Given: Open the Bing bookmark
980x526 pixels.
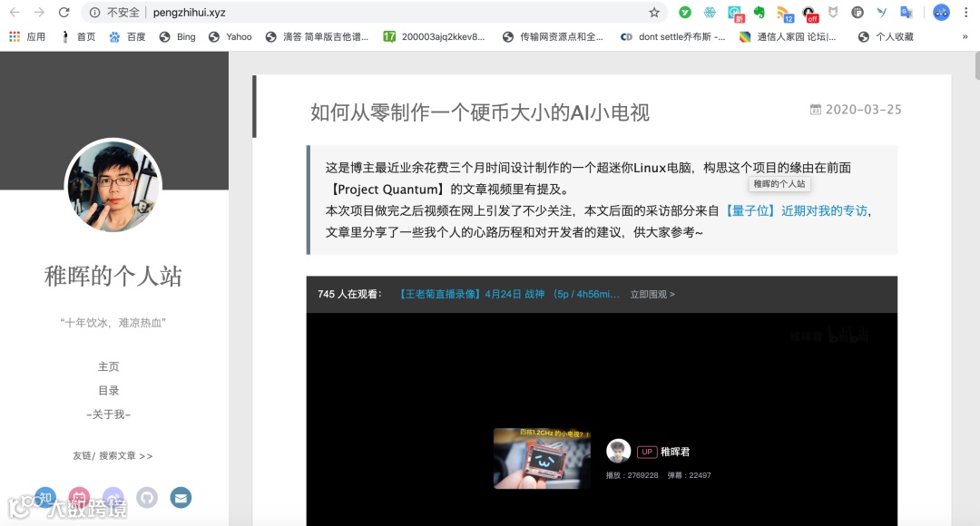Looking at the screenshot, I should (178, 37).
